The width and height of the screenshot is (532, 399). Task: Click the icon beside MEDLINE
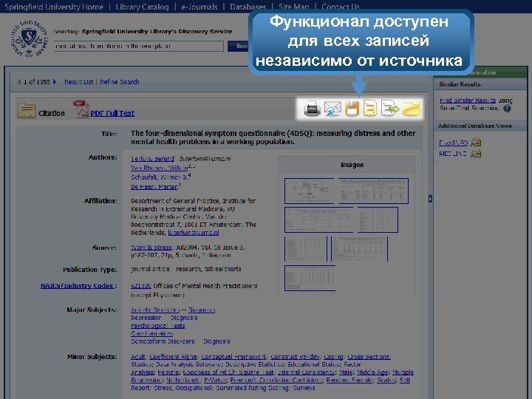coord(476,154)
